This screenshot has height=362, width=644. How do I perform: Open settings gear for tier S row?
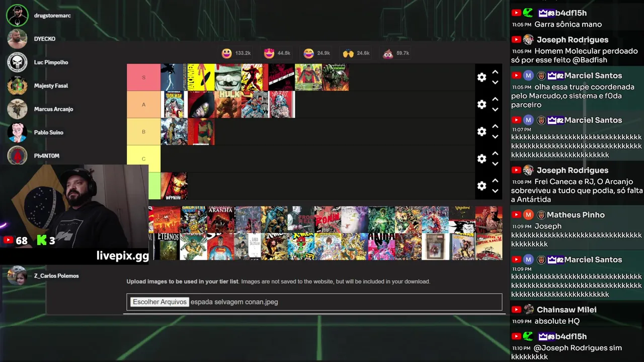(x=481, y=77)
